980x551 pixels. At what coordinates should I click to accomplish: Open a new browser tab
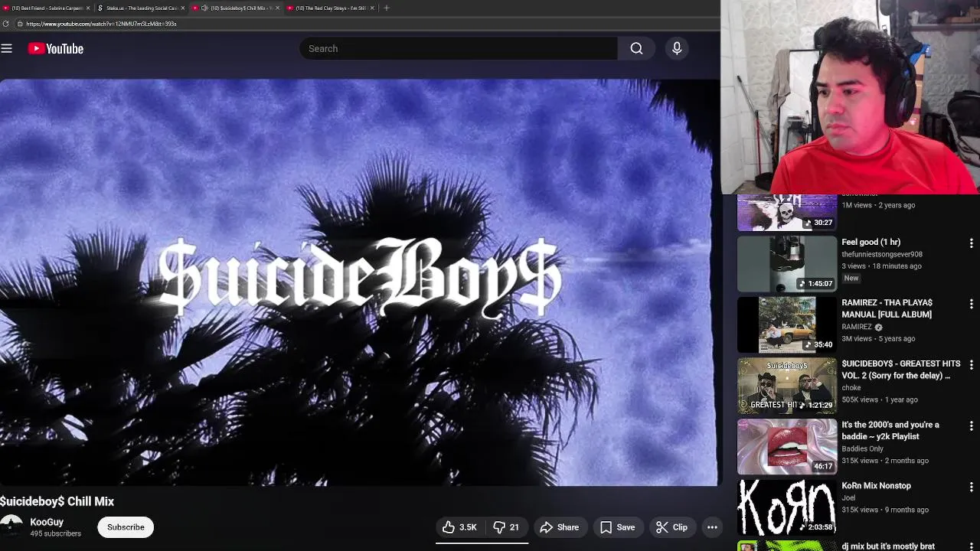387,8
